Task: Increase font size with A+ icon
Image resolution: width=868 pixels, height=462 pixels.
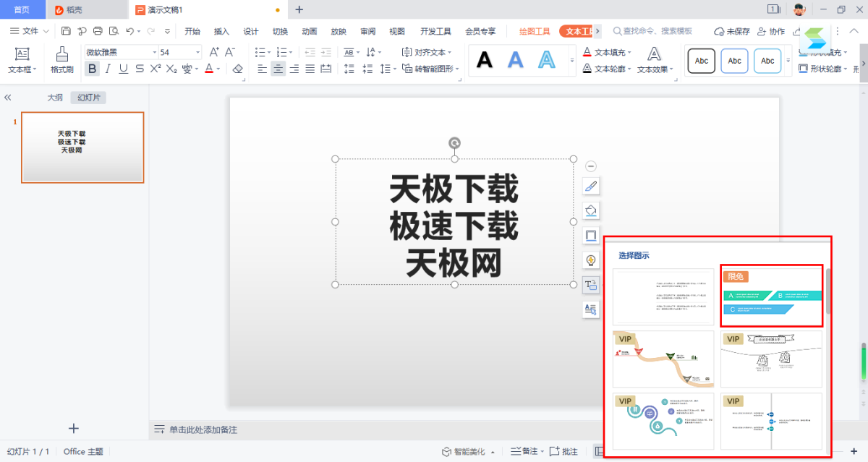Action: pyautogui.click(x=214, y=52)
